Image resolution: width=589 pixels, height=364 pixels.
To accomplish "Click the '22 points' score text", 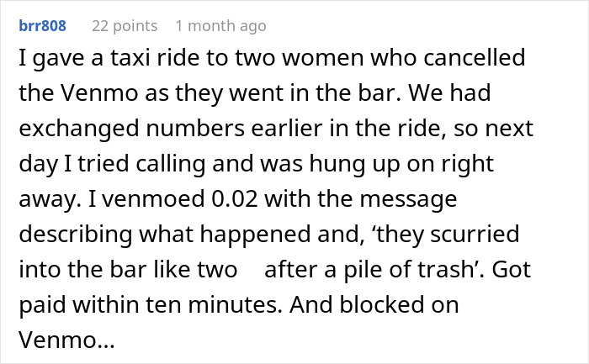I will [x=124, y=26].
